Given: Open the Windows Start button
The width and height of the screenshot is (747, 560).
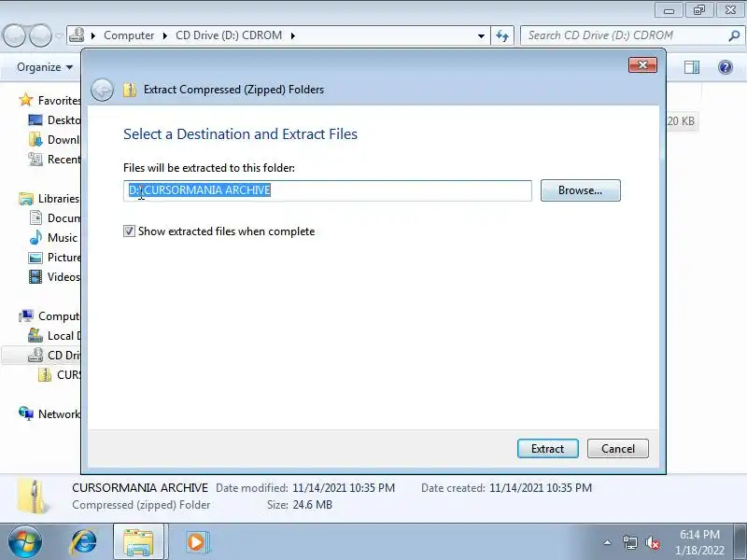Looking at the screenshot, I should coord(25,542).
